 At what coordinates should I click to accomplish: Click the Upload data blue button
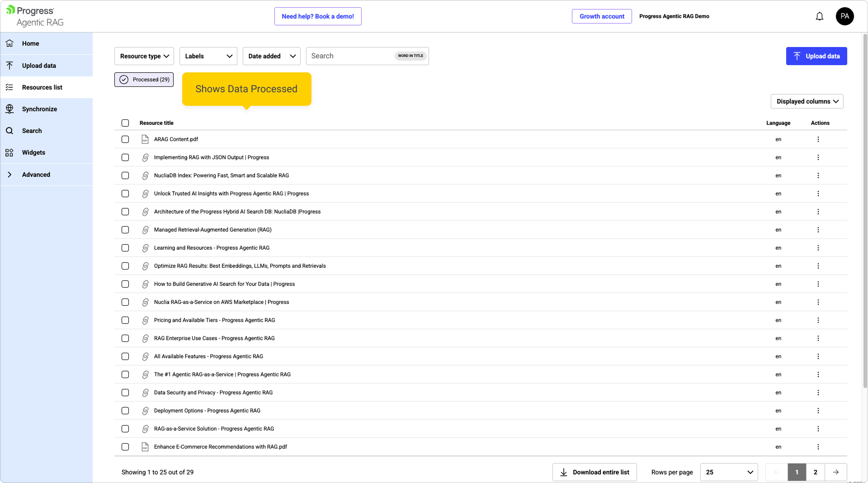816,56
